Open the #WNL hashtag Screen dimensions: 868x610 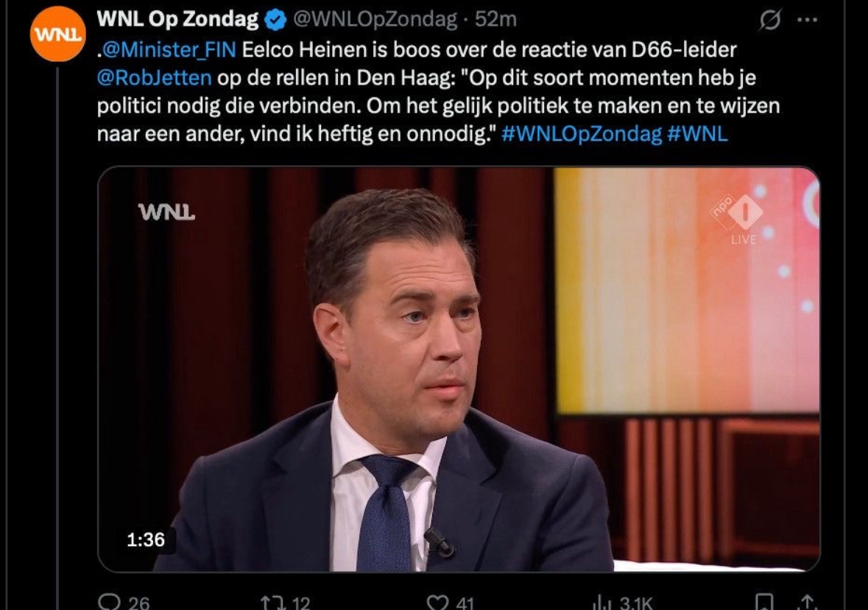(697, 134)
